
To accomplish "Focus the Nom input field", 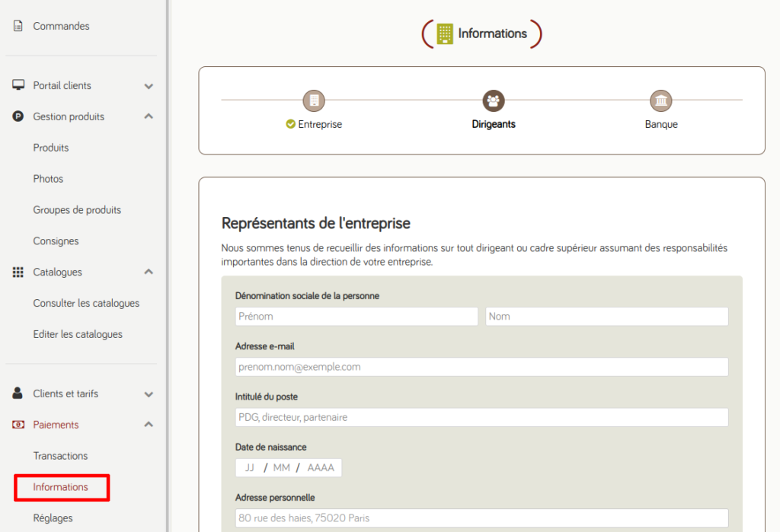I will tap(607, 316).
